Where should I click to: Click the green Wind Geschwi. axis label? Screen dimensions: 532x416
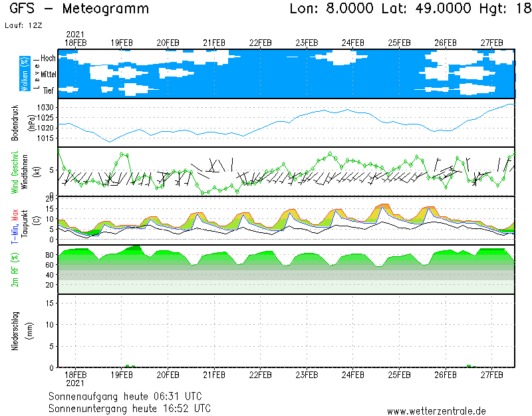click(13, 172)
